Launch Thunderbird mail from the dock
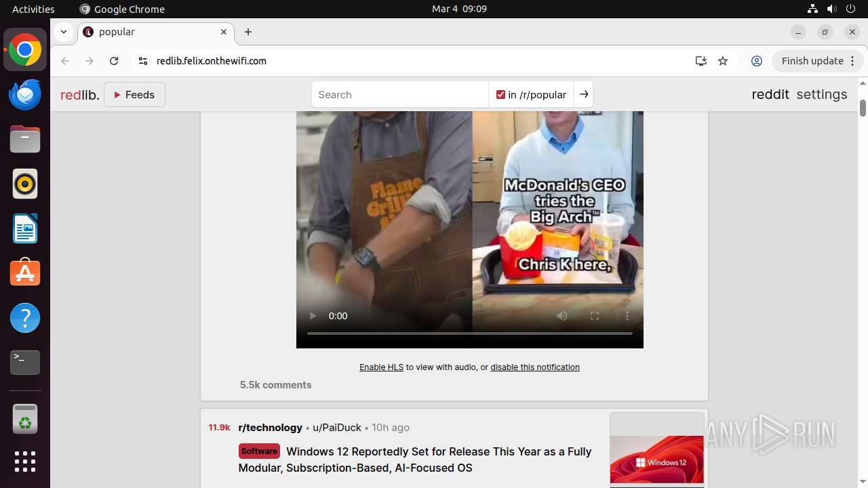868x488 pixels. [x=25, y=95]
